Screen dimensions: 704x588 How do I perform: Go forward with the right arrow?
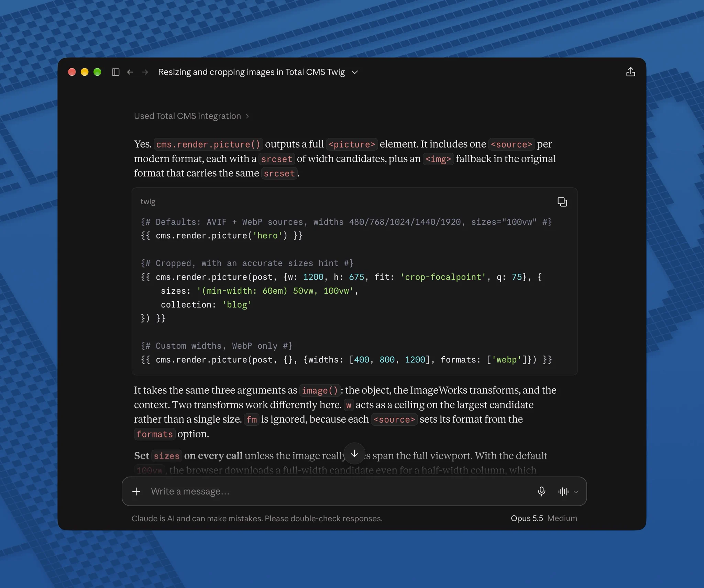(145, 72)
